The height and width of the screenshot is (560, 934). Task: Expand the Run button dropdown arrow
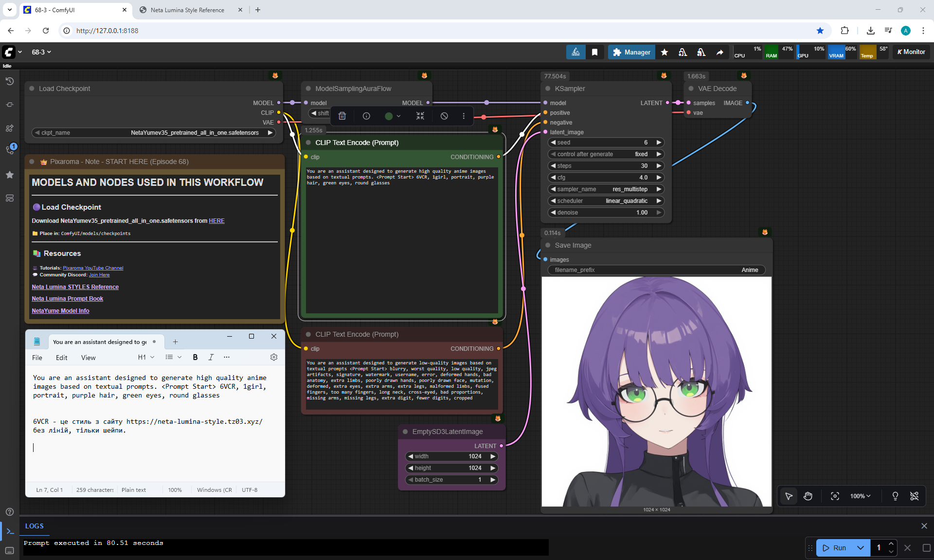click(x=860, y=547)
